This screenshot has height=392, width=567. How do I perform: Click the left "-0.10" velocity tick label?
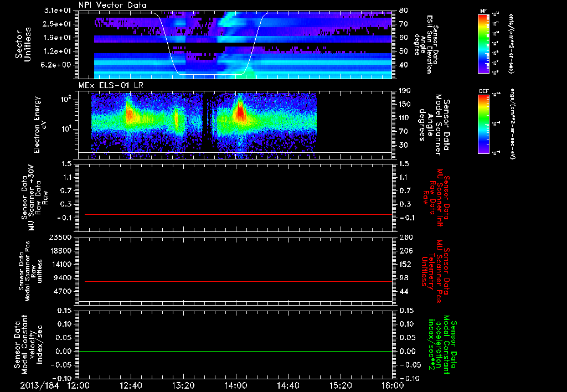point(61,379)
